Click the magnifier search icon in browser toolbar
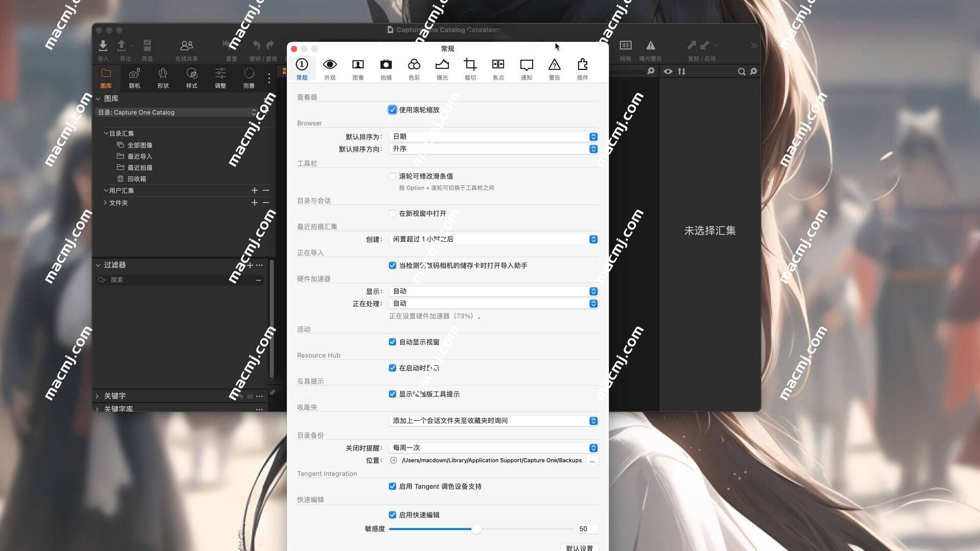This screenshot has height=551, width=980. (x=741, y=71)
